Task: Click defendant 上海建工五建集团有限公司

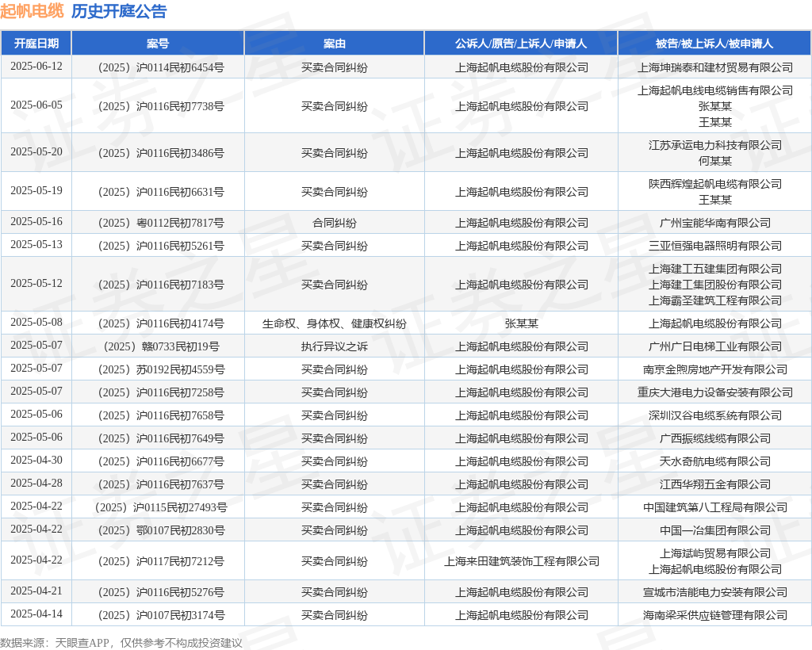Action: click(x=715, y=269)
